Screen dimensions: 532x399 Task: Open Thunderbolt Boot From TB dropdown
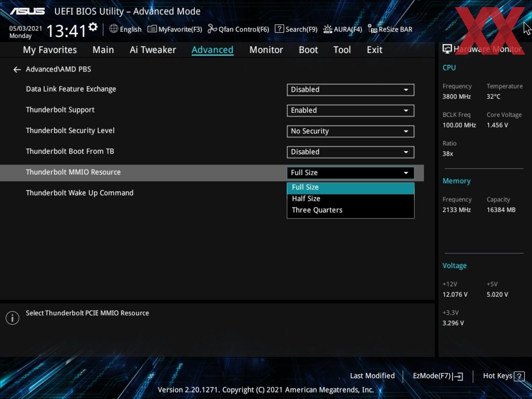tap(350, 152)
